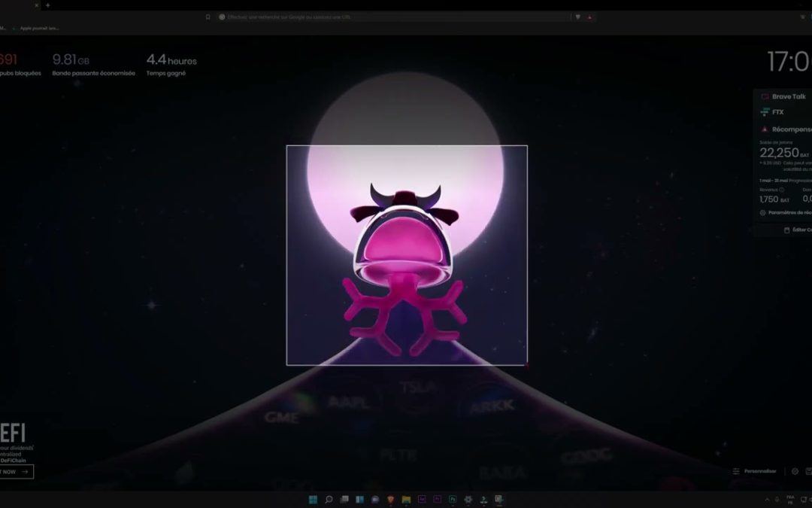
Task: Switch to Brave browser in taskbar
Action: [x=391, y=499]
